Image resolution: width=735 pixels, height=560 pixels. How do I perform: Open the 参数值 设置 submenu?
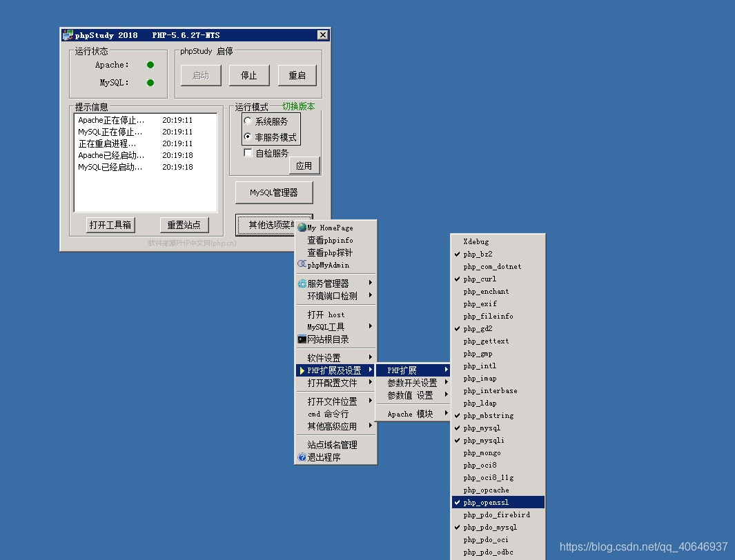click(x=413, y=395)
